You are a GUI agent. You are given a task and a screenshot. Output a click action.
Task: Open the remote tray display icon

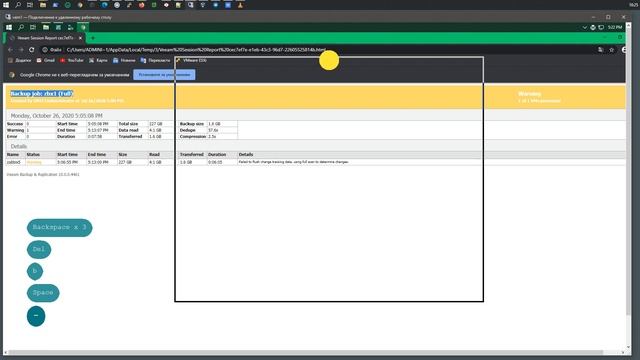pos(601,27)
